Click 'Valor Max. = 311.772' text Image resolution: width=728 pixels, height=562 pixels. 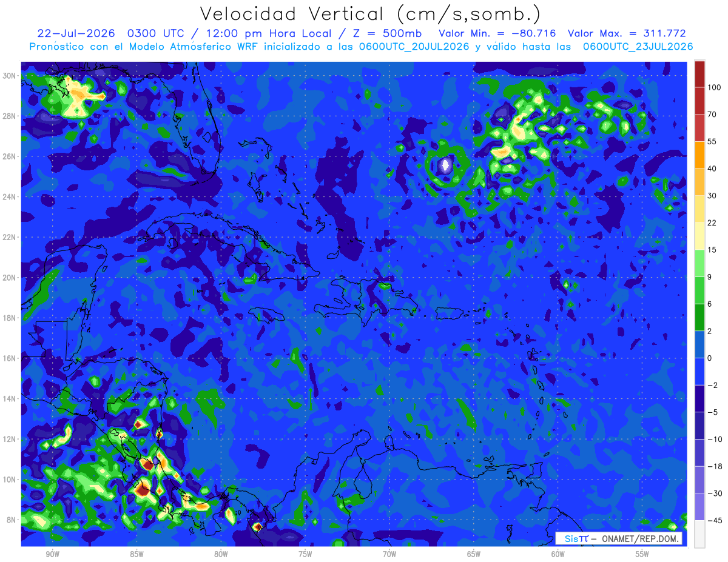point(627,33)
